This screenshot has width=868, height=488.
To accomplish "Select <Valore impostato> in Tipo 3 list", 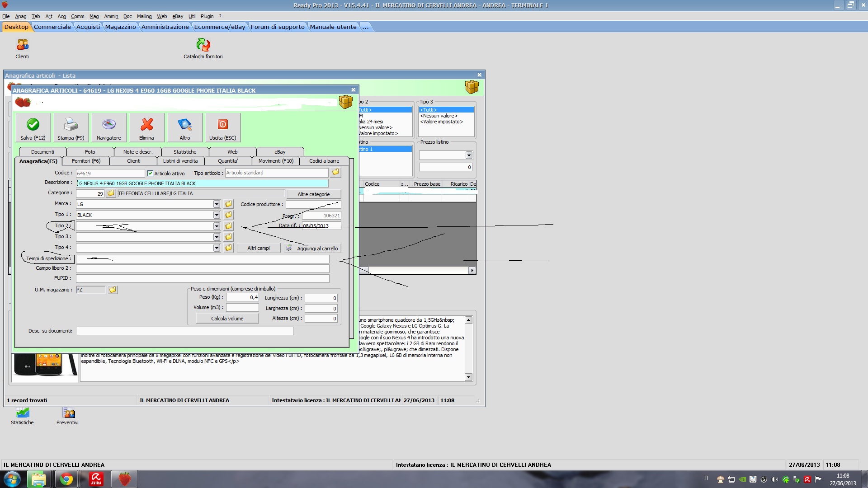I will point(441,122).
